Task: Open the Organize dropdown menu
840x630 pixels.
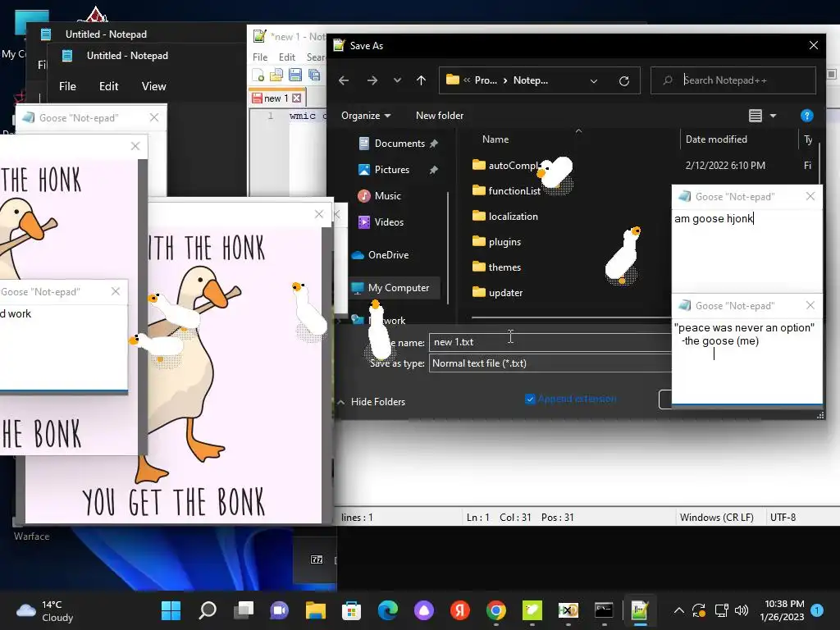Action: [x=366, y=116]
